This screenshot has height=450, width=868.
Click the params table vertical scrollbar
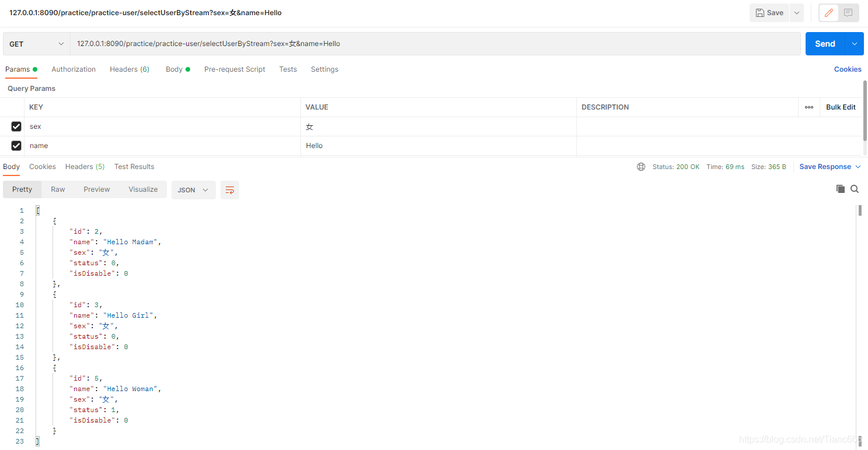point(865,111)
